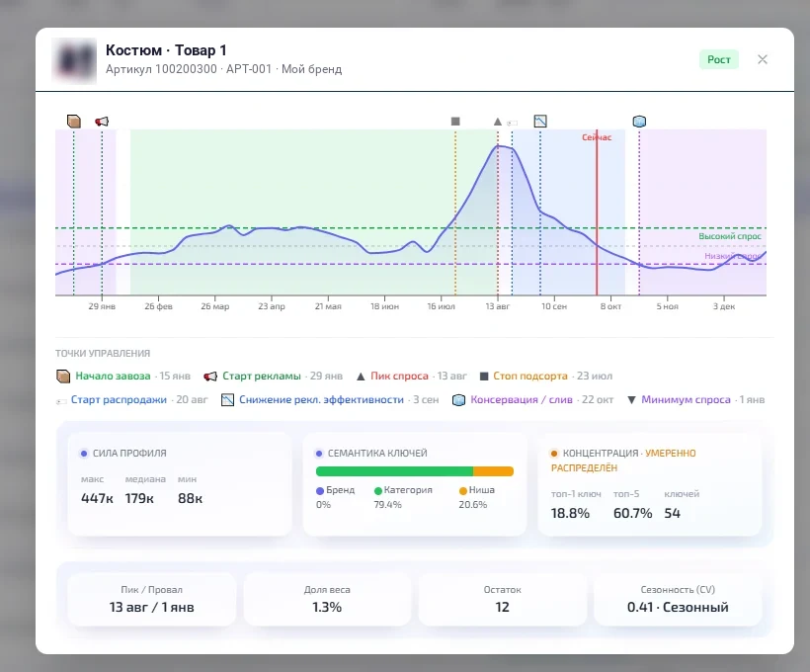The width and height of the screenshot is (810, 672).
Task: Click the blurred product thumbnail image
Action: pyautogui.click(x=74, y=61)
